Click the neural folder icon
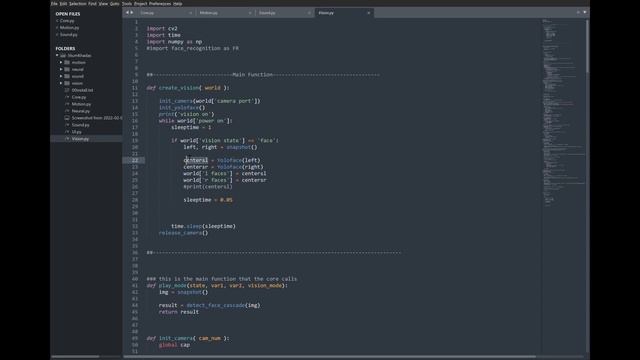This screenshot has height=360, width=640. tap(67, 69)
